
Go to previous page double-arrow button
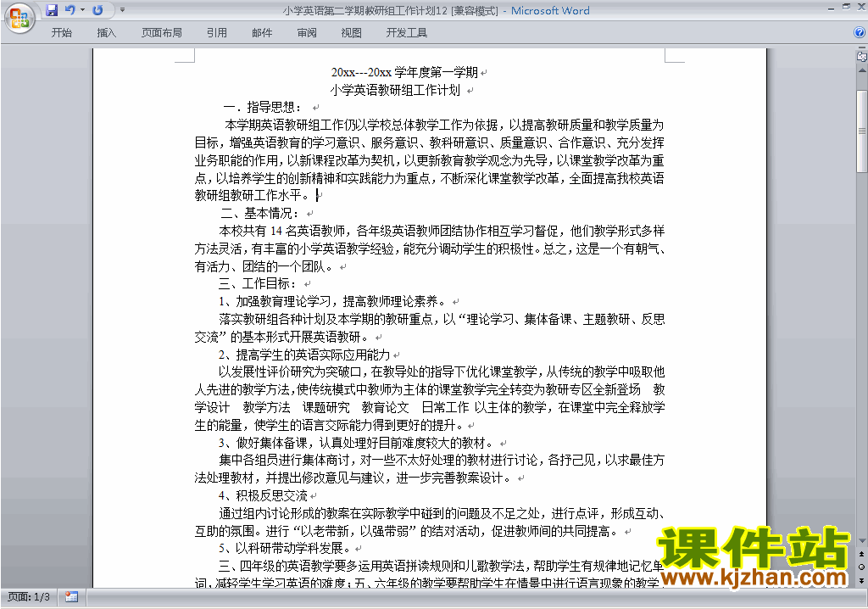coord(861,554)
